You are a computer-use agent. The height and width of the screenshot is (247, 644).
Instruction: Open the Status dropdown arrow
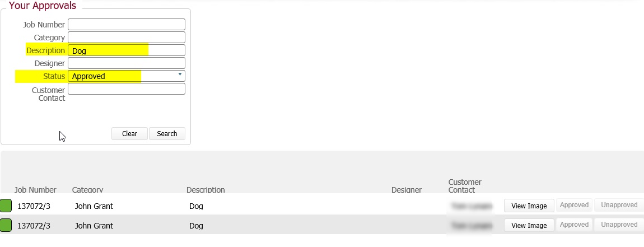(180, 74)
